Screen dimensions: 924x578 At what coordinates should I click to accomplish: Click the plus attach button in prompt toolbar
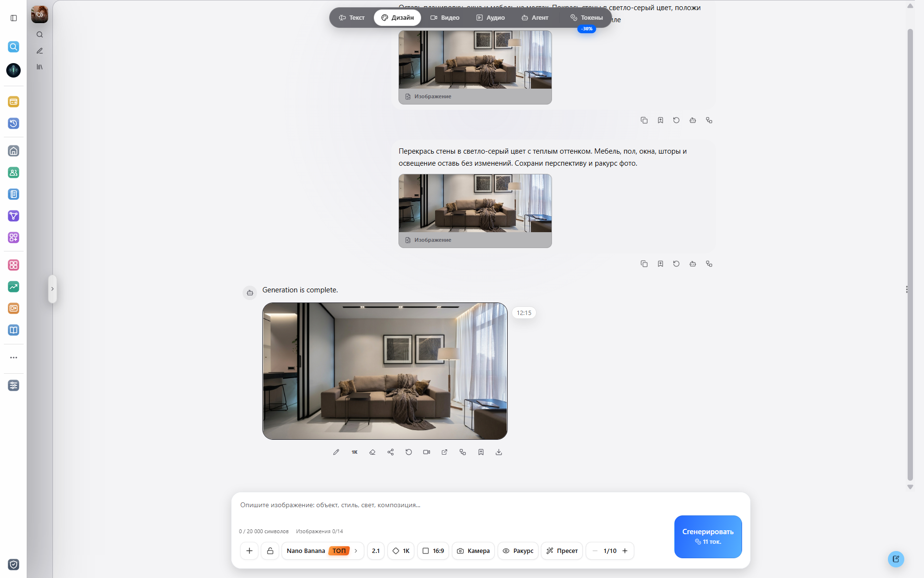click(x=249, y=551)
